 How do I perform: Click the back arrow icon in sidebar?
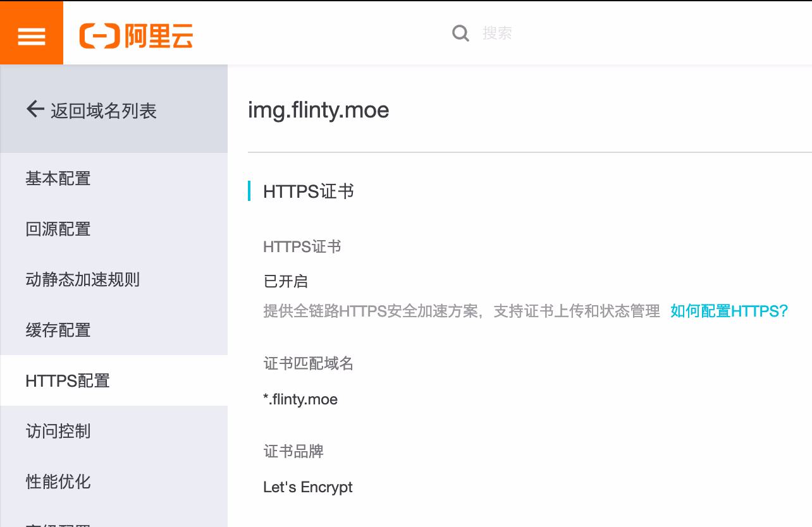point(35,109)
